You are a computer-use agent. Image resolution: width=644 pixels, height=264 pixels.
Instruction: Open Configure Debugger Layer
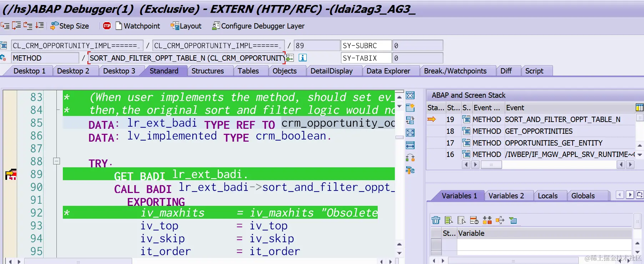pos(258,26)
